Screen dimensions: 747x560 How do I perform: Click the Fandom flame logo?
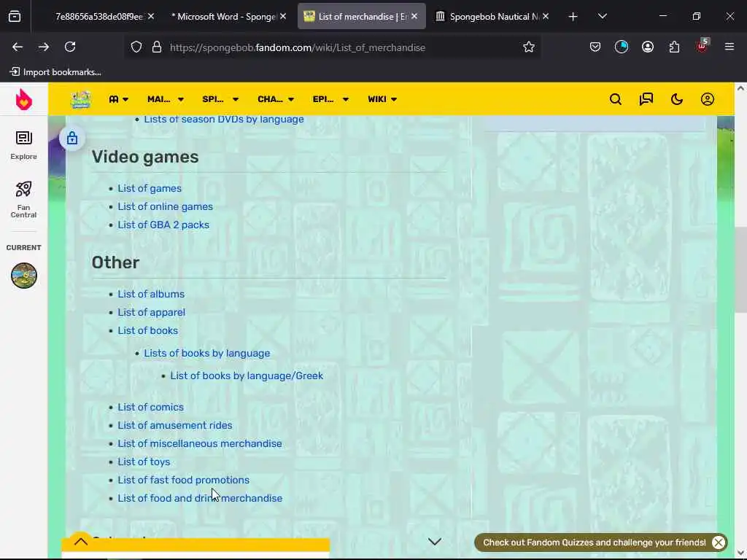[24, 99]
